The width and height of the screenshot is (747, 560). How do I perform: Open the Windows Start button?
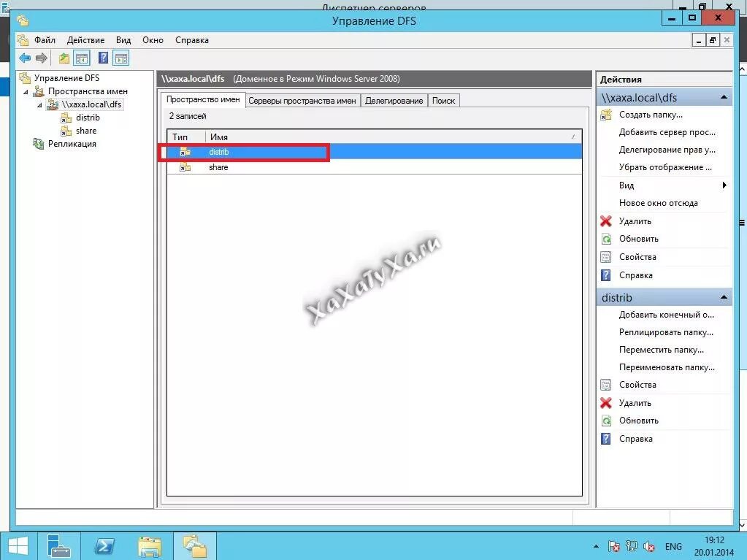click(18, 546)
